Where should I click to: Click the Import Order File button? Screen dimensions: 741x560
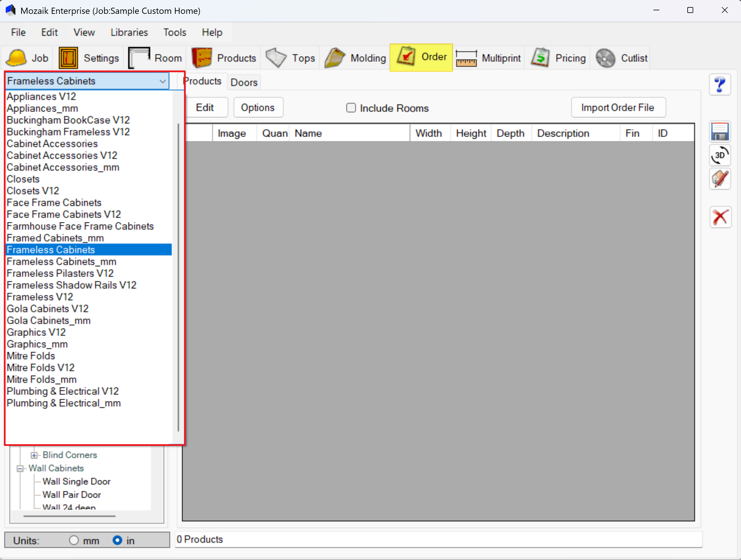(618, 108)
